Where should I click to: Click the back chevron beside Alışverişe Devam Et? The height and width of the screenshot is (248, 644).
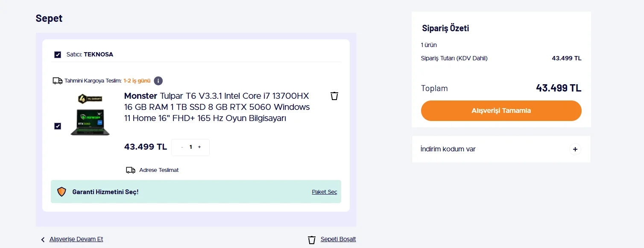(x=43, y=240)
